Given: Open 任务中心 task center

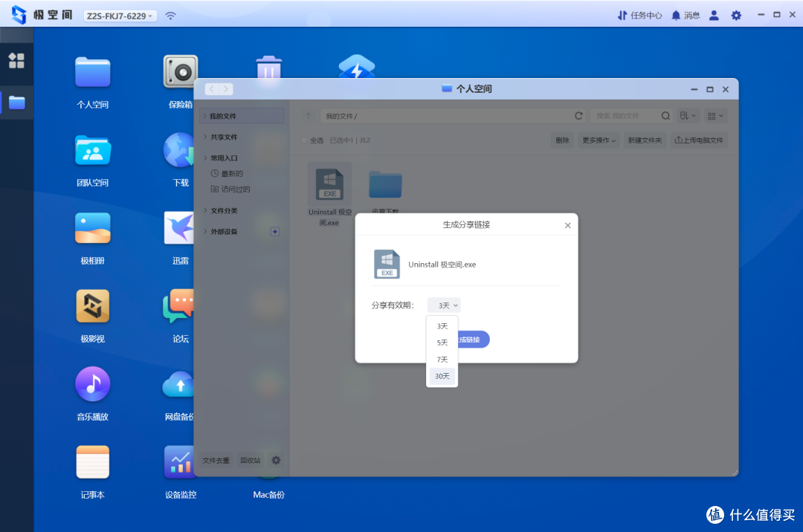Looking at the screenshot, I should 639,16.
